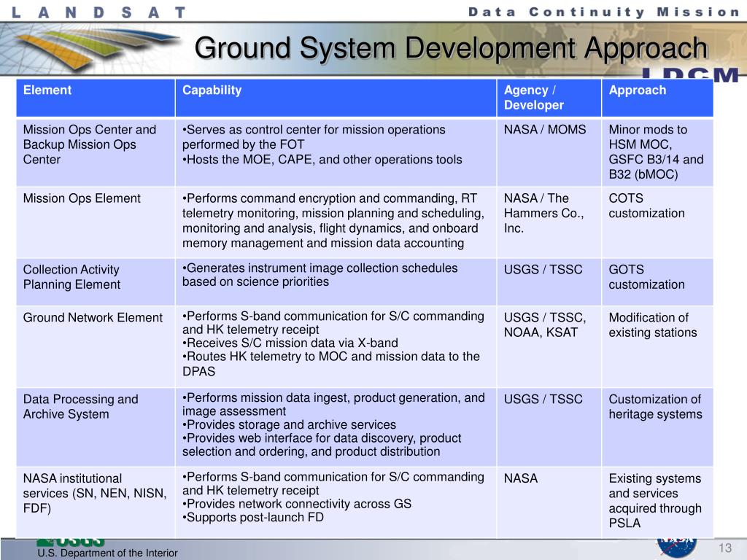
Task: Click 'Routes HK telemetry to MOC' bullet
Action: pos(331,363)
